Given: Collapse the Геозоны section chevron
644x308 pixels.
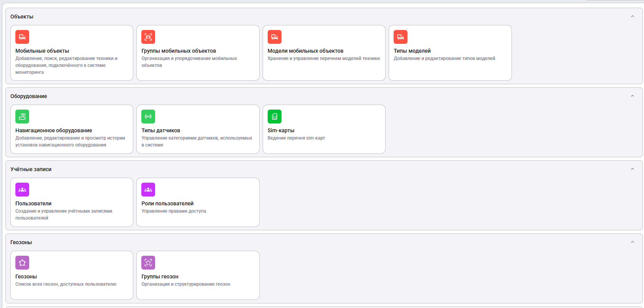Looking at the screenshot, I should pos(632,242).
